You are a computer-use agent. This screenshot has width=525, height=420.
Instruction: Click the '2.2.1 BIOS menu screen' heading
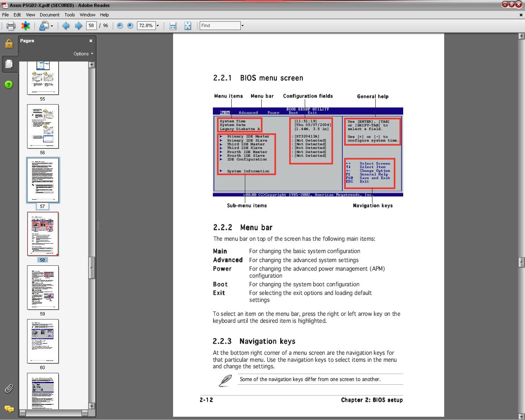pyautogui.click(x=258, y=78)
